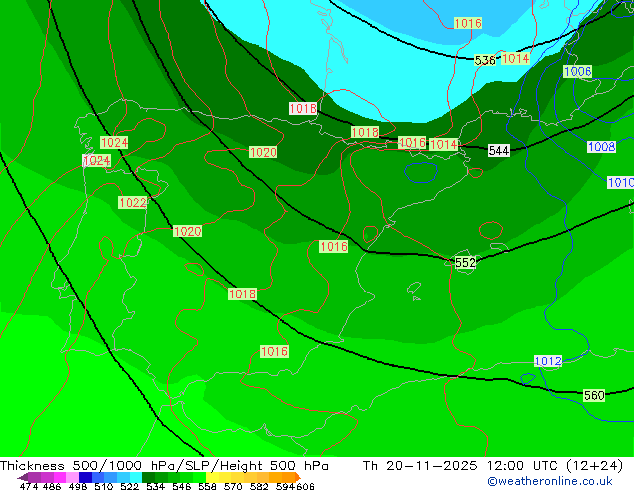Pick the brightest lime green legend swatch
Image resolution: width=634 pixels, height=490 pixels.
[199, 477]
